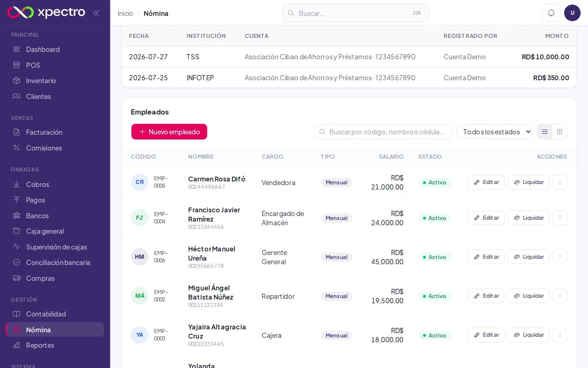Click the Salario column header

pos(391,156)
